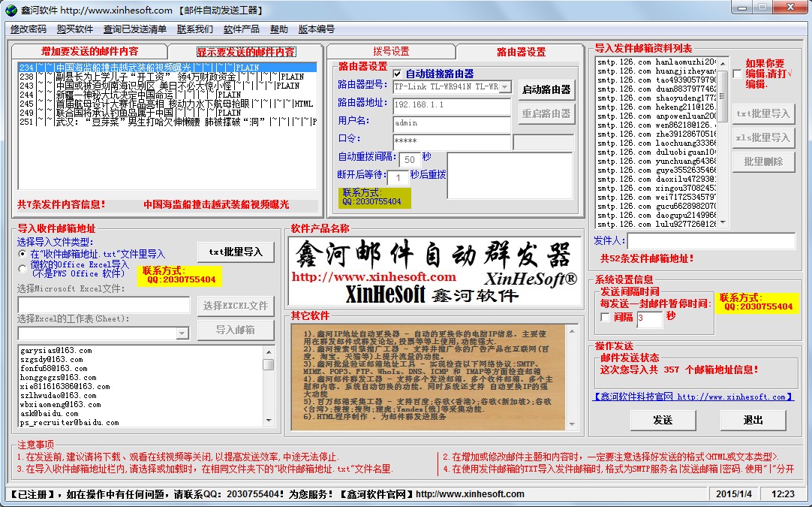The width and height of the screenshot is (812, 507).
Task: Click the recipient address list scrollbar thumb
Action: pos(268,364)
